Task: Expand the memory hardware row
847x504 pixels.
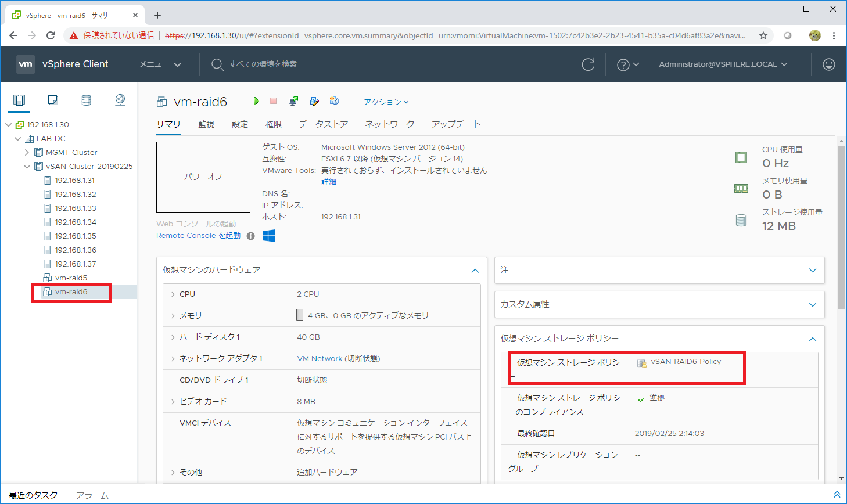Action: [173, 316]
